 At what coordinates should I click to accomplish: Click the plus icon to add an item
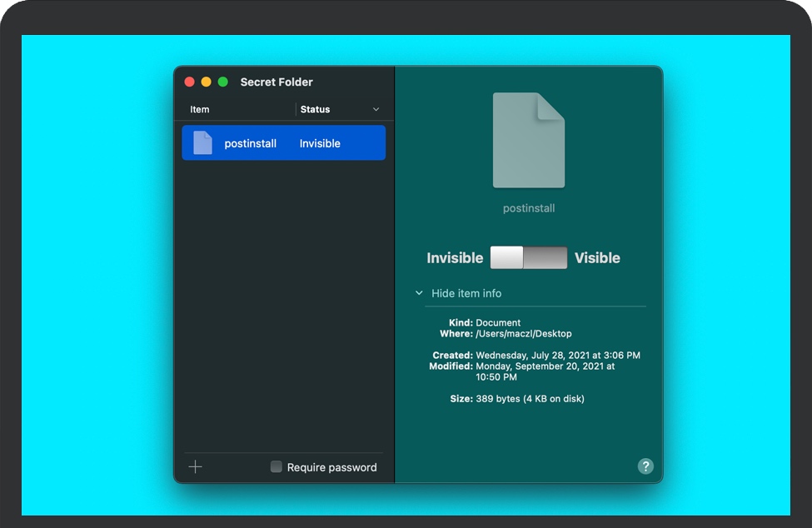tap(196, 467)
